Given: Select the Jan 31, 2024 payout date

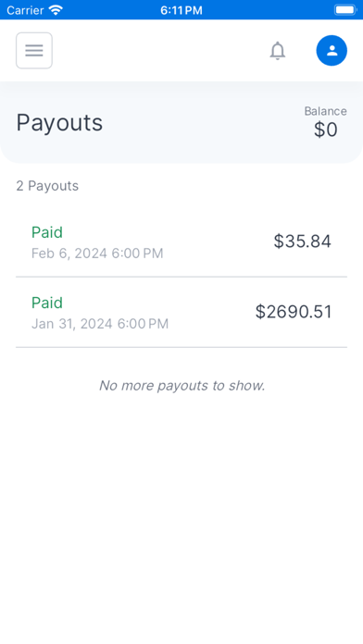Looking at the screenshot, I should [100, 324].
